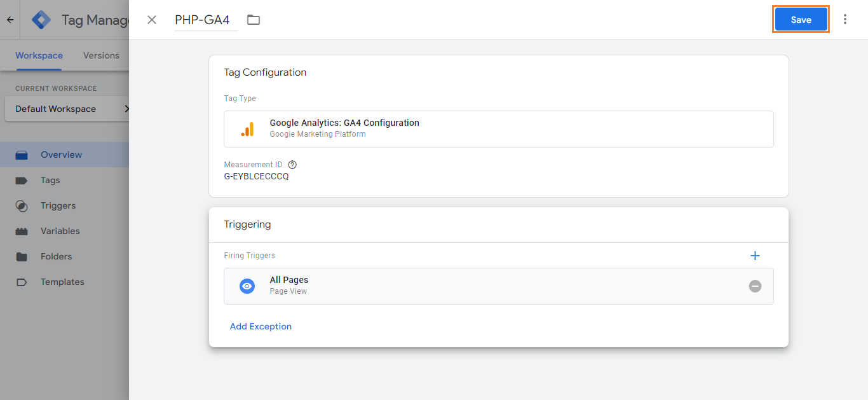Select the Triggers icon in the sidebar

click(22, 205)
